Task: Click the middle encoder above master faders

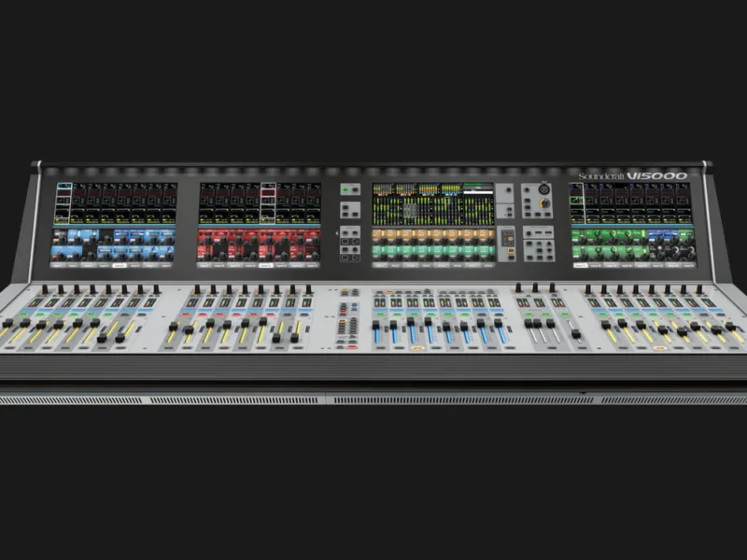Action: (535, 287)
